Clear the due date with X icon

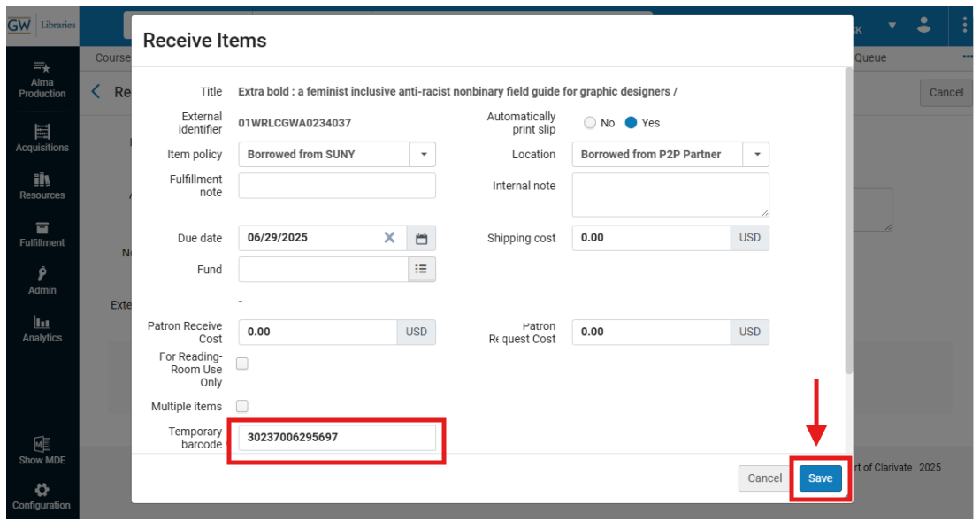(x=389, y=238)
